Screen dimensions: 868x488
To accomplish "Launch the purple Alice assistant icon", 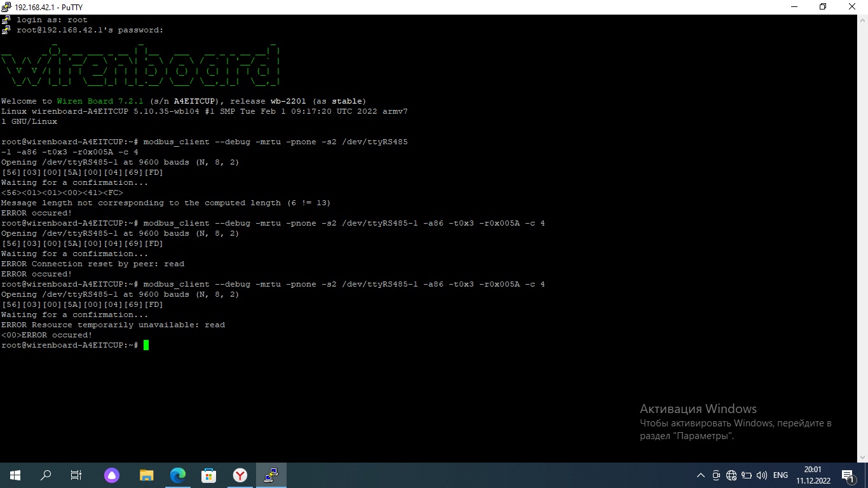I will pos(112,475).
